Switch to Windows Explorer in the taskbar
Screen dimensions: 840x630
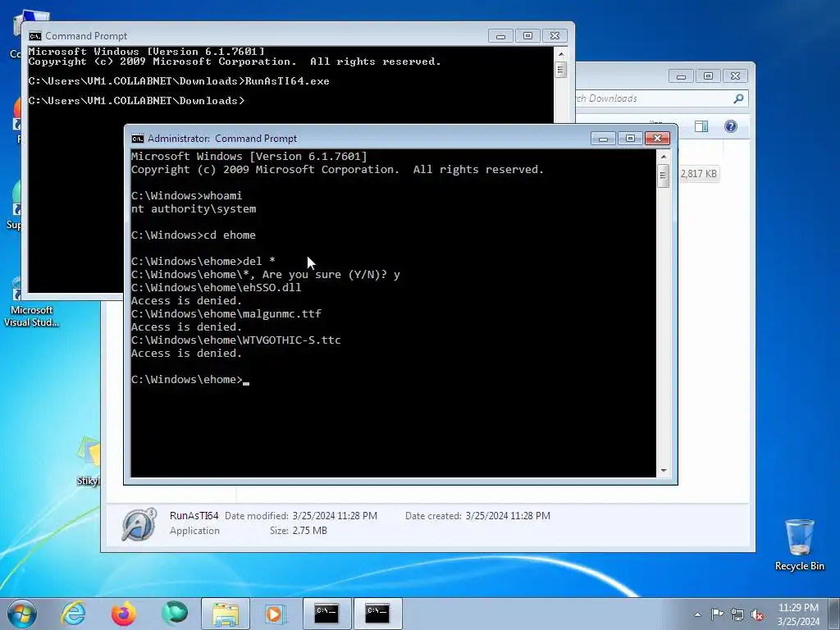point(226,614)
